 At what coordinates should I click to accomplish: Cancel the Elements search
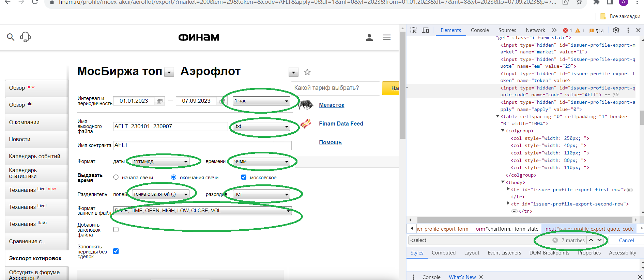(626, 240)
